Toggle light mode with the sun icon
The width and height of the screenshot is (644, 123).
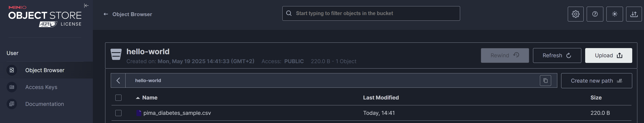tap(615, 14)
